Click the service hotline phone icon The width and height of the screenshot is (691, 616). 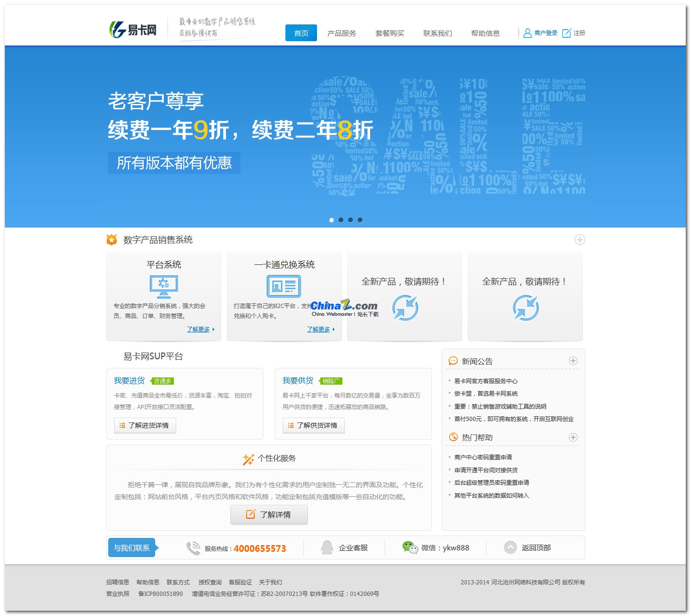tap(193, 548)
